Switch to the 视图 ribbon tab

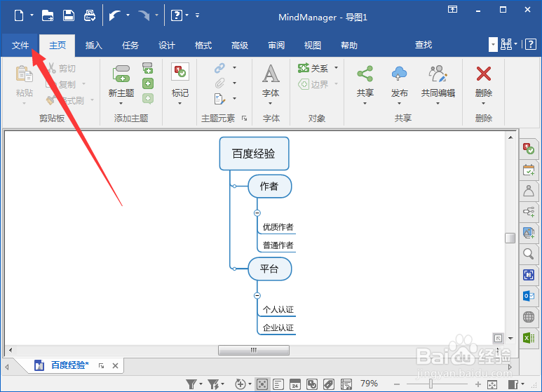(313, 46)
